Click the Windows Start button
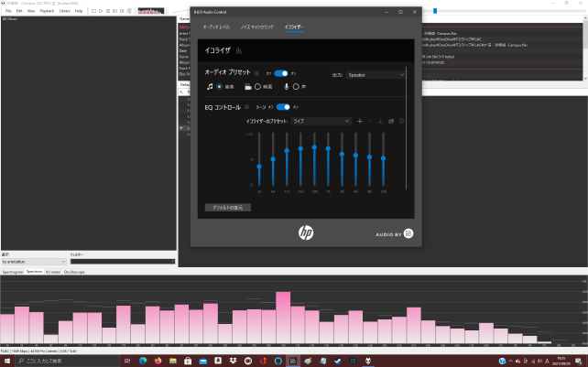588x367 pixels. [x=7, y=361]
